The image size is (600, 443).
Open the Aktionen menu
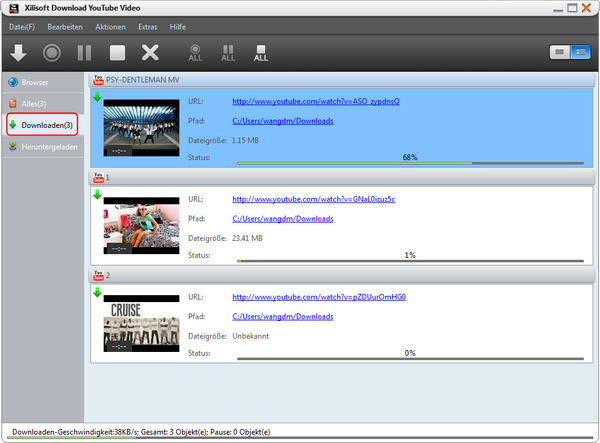tap(111, 27)
